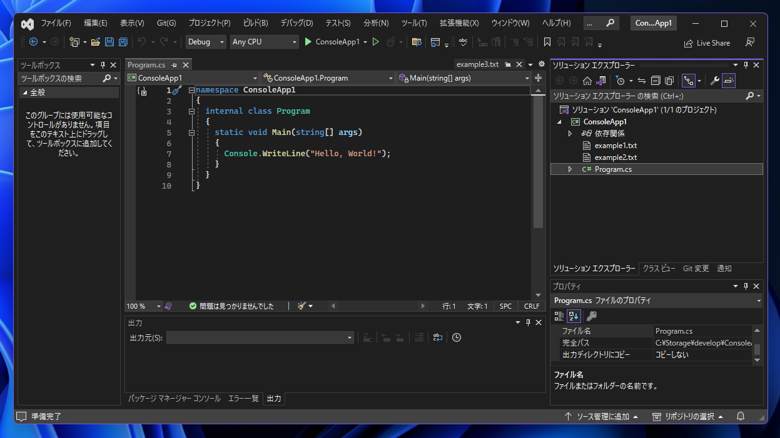Open the search magnifier in title bar
780x438 pixels.
610,23
